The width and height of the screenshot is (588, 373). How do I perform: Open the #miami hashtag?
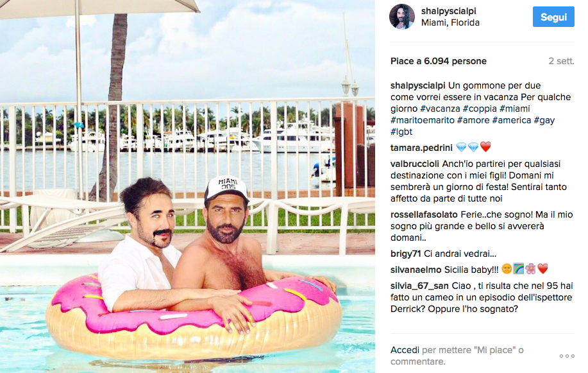click(x=514, y=108)
